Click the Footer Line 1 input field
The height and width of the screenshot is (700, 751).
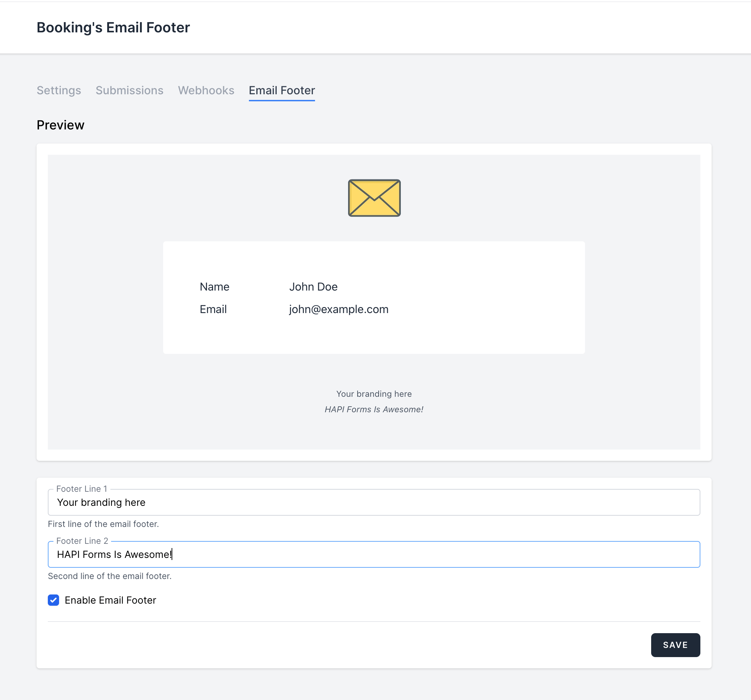click(374, 502)
